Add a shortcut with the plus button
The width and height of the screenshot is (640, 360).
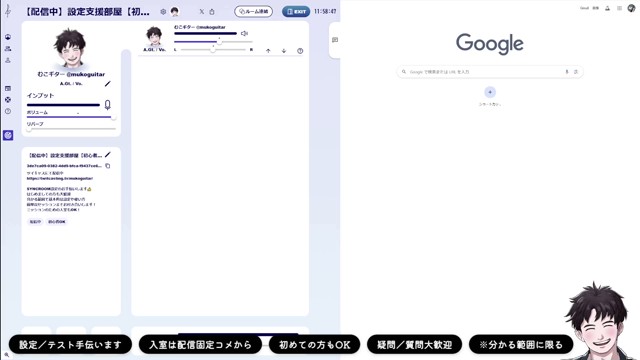coord(490,92)
